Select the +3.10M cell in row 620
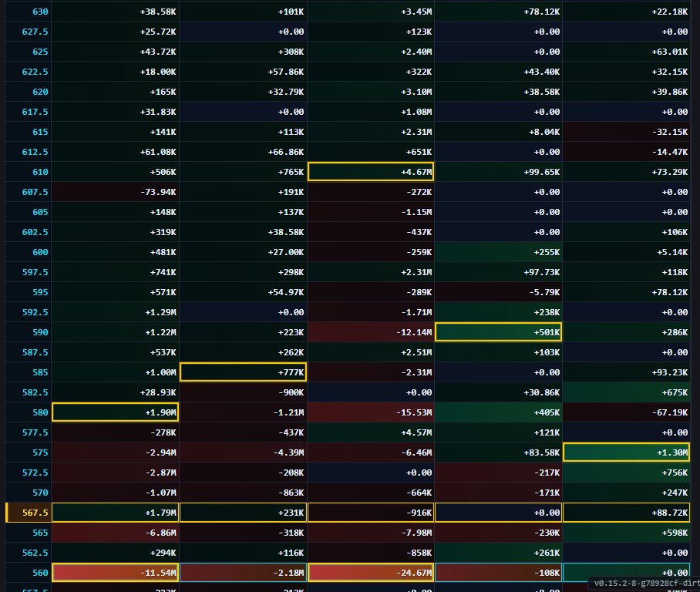Viewport: 700px width, 592px height. coord(371,92)
